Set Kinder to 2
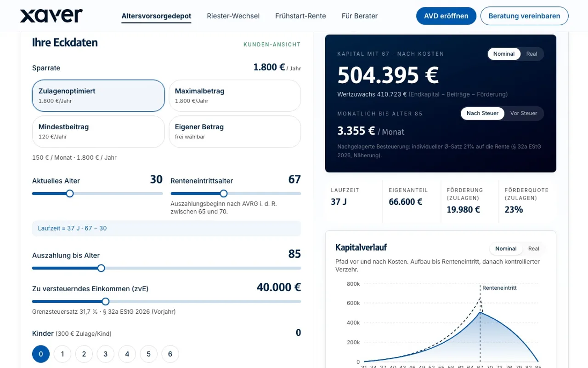 (84, 354)
